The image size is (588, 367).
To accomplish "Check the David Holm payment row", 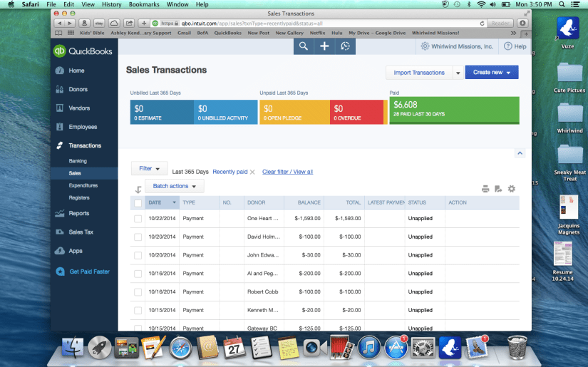I will coord(138,237).
